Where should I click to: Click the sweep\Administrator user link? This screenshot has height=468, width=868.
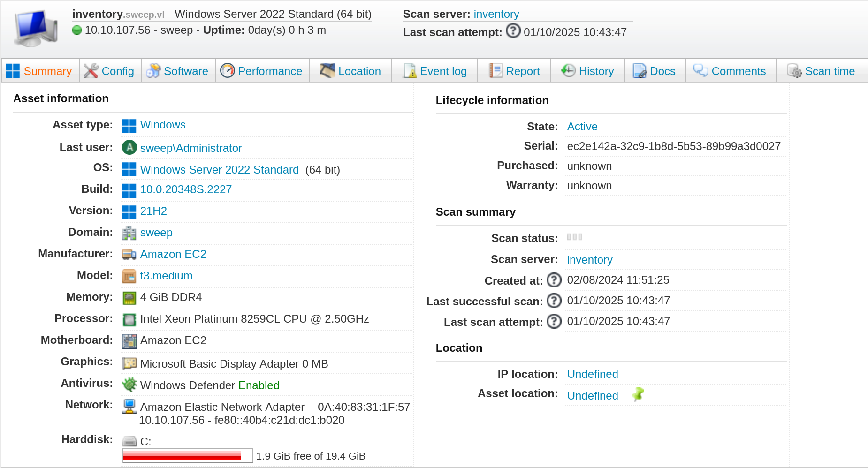[x=191, y=148]
